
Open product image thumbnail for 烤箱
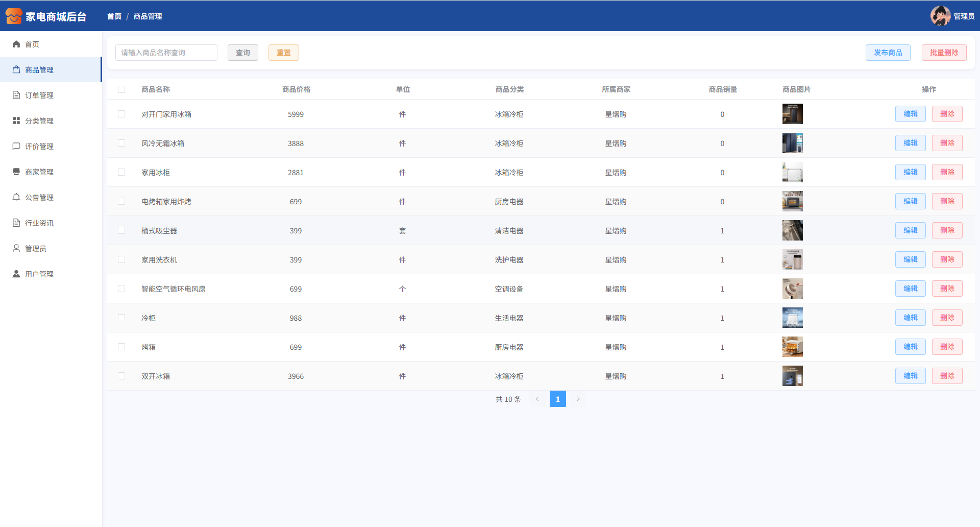tap(792, 347)
